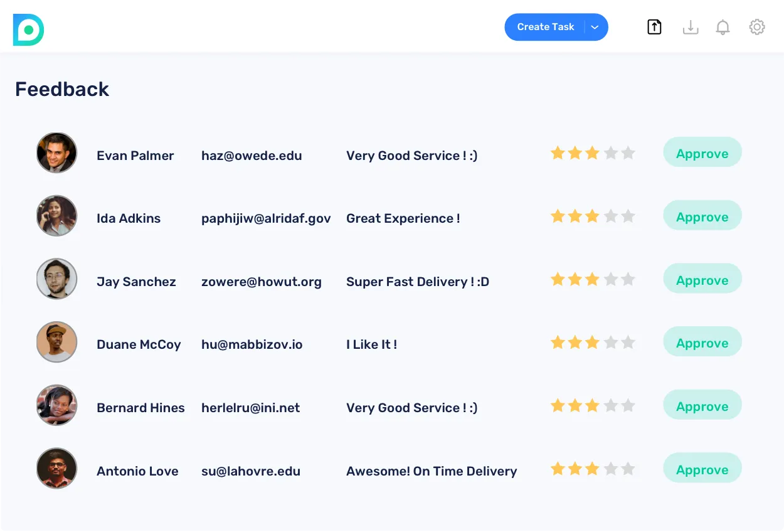This screenshot has height=532, width=784.
Task: Click the upload icon in header
Action: (654, 27)
